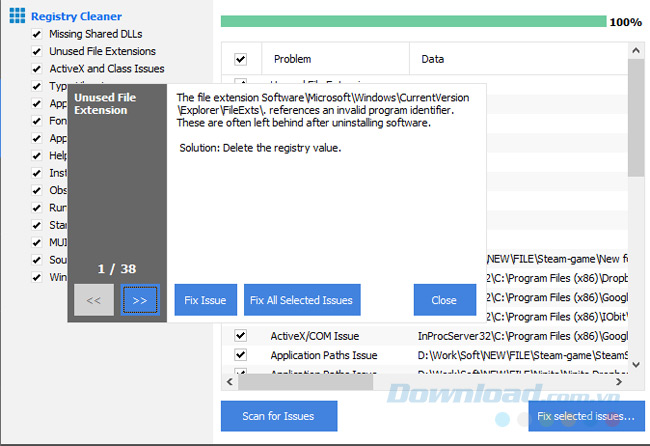This screenshot has height=446, width=650.
Task: Sort by the Data column header
Action: point(519,59)
